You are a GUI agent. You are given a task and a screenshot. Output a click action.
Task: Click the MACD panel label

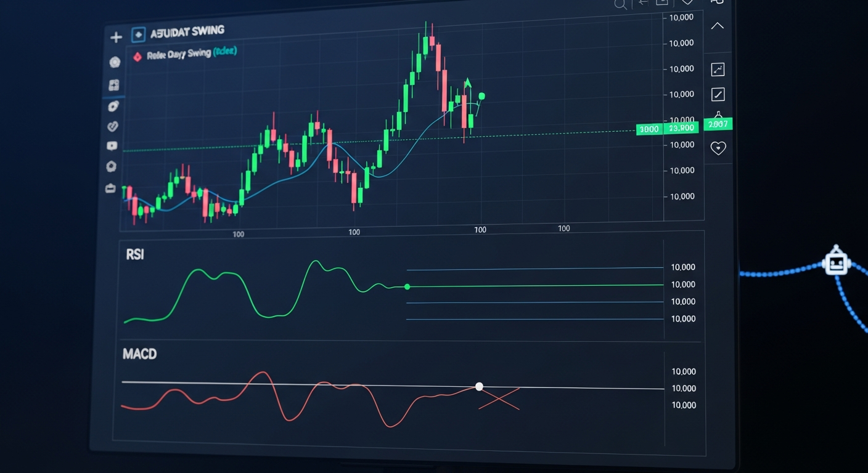pyautogui.click(x=139, y=354)
